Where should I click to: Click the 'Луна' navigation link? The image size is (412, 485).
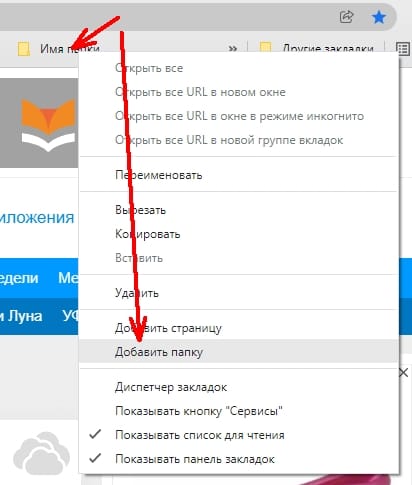tap(25, 316)
